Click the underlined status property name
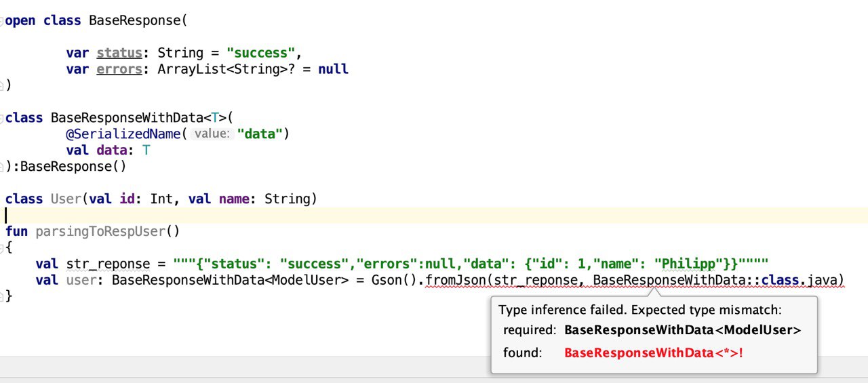Viewport: 868px width, 383px height. (119, 53)
